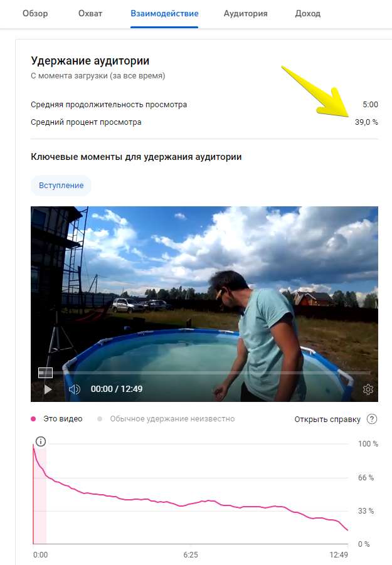
Task: Click the video progress bar
Action: coord(212,372)
